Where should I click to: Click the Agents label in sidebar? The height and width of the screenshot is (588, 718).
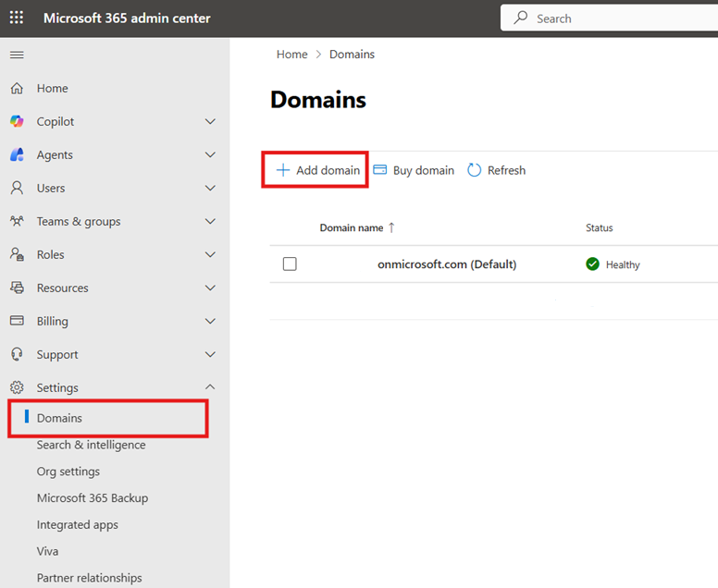coord(55,155)
